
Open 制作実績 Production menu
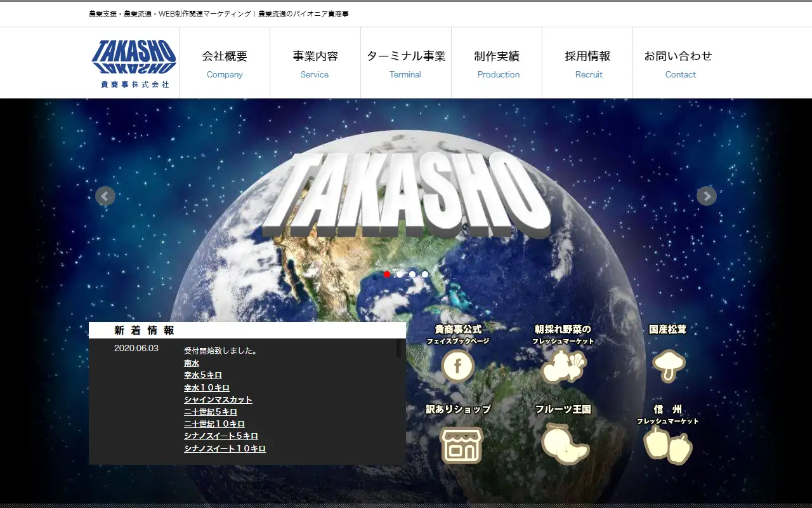497,63
